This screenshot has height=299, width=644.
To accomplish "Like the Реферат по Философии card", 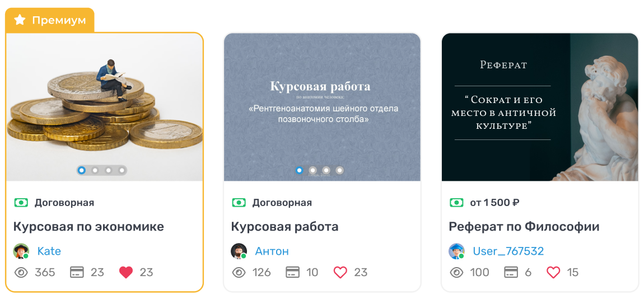I will point(553,273).
